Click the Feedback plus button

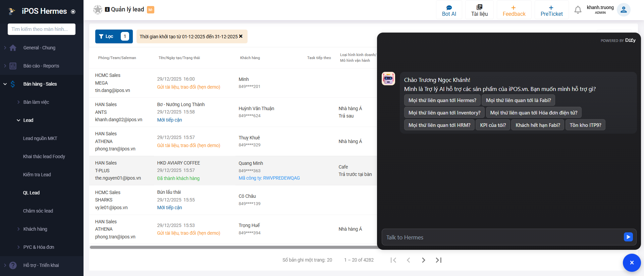(x=514, y=10)
